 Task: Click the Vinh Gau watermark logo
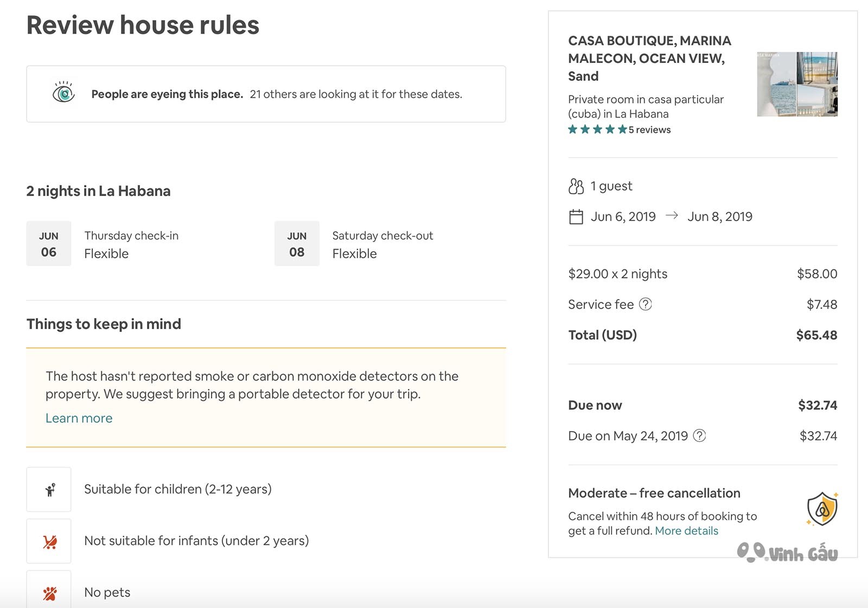tap(787, 553)
